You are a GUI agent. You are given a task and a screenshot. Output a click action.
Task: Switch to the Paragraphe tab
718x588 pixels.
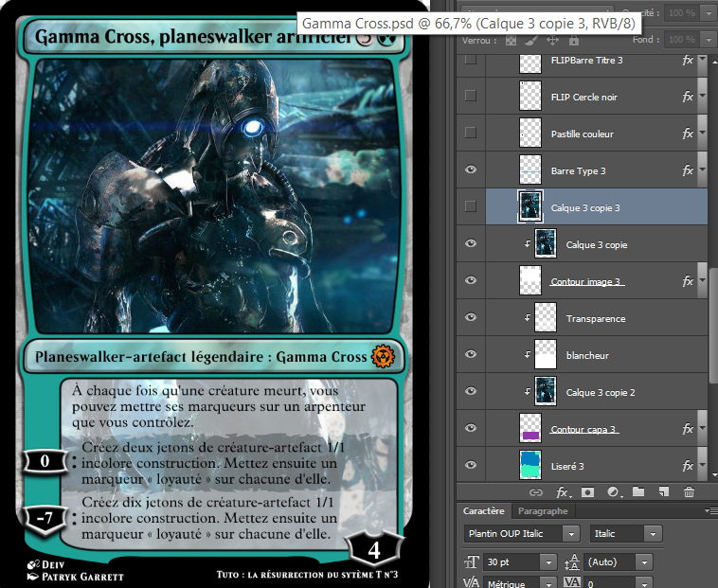tap(543, 511)
